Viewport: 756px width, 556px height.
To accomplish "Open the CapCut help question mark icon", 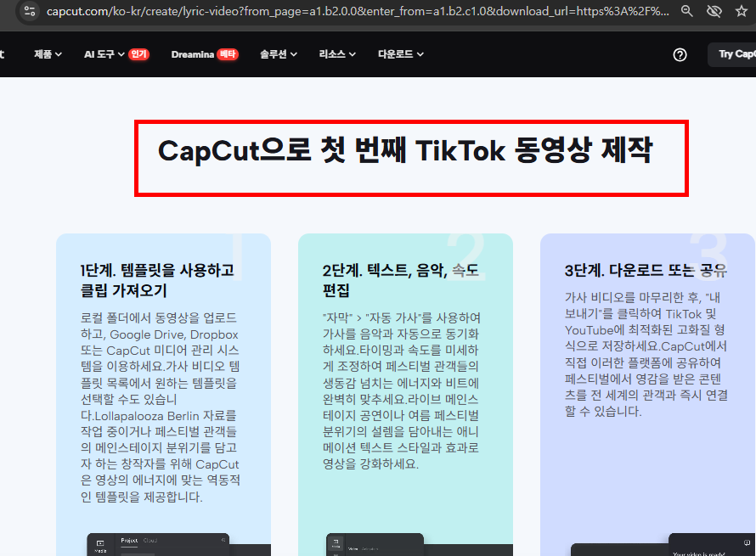I will pyautogui.click(x=680, y=54).
